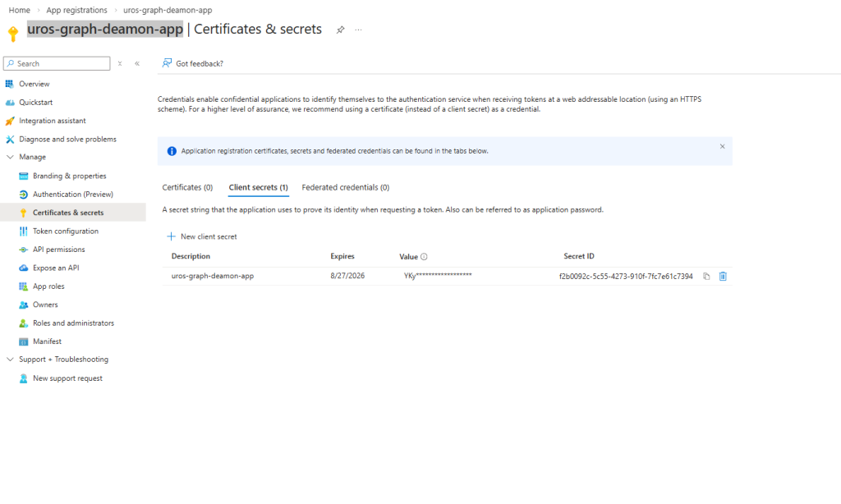Open the Manifest menu item
This screenshot has height=504, width=841.
click(x=47, y=341)
